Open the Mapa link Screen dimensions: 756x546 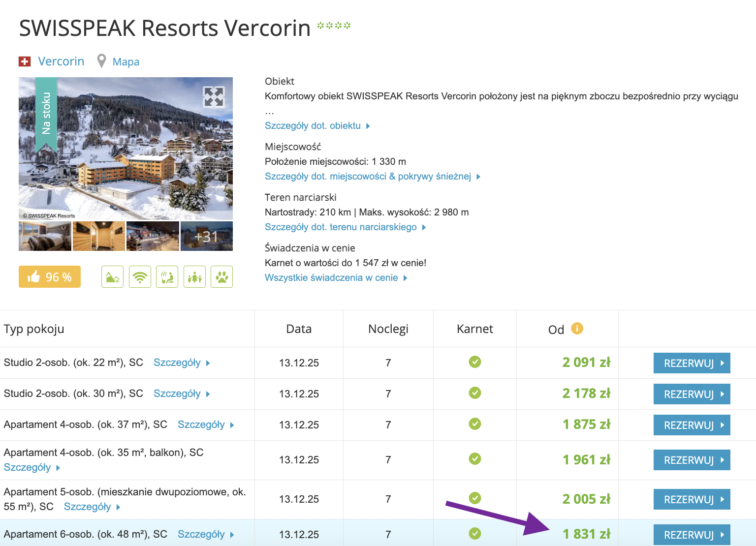pyautogui.click(x=126, y=62)
